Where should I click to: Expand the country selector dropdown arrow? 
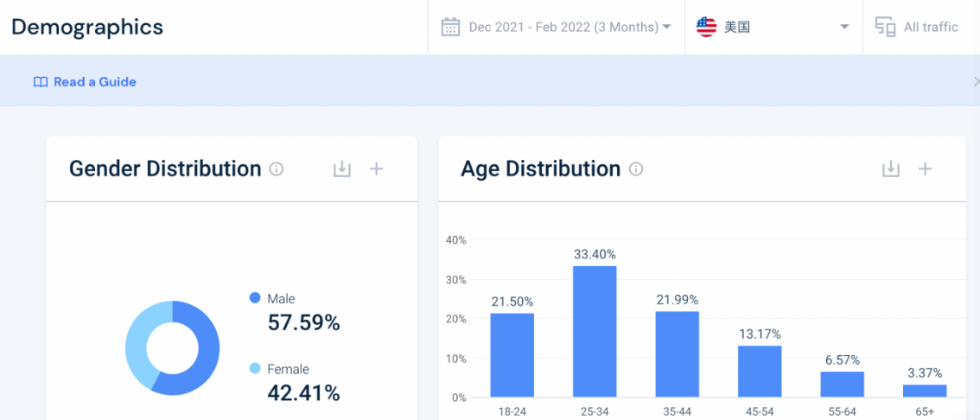844,27
